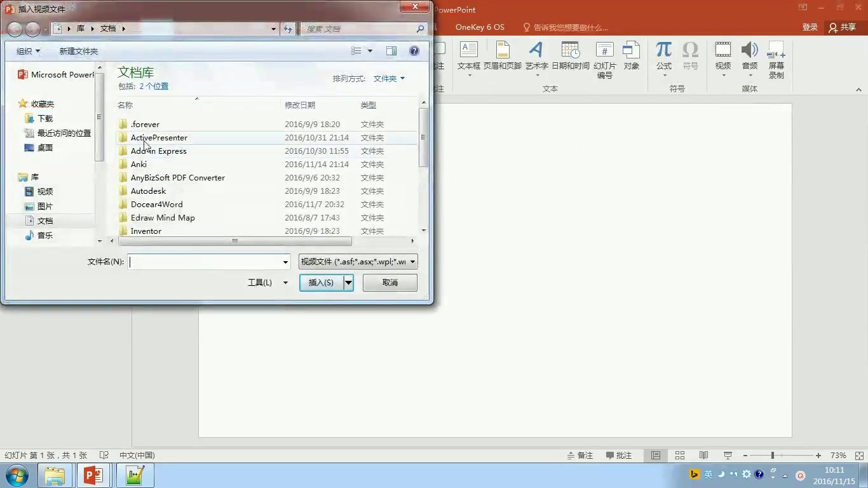This screenshot has width=868, height=488.
Task: Cancel the insert video dialog
Action: coord(390,283)
